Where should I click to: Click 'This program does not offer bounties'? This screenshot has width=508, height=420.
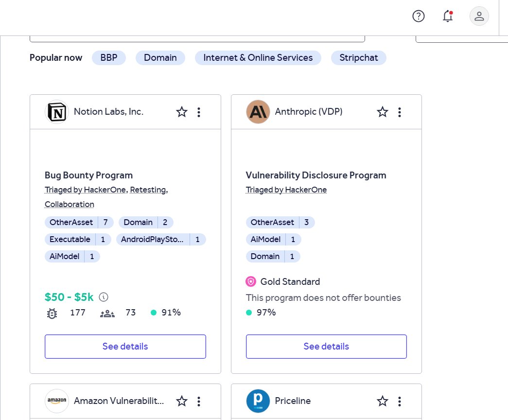pos(323,298)
